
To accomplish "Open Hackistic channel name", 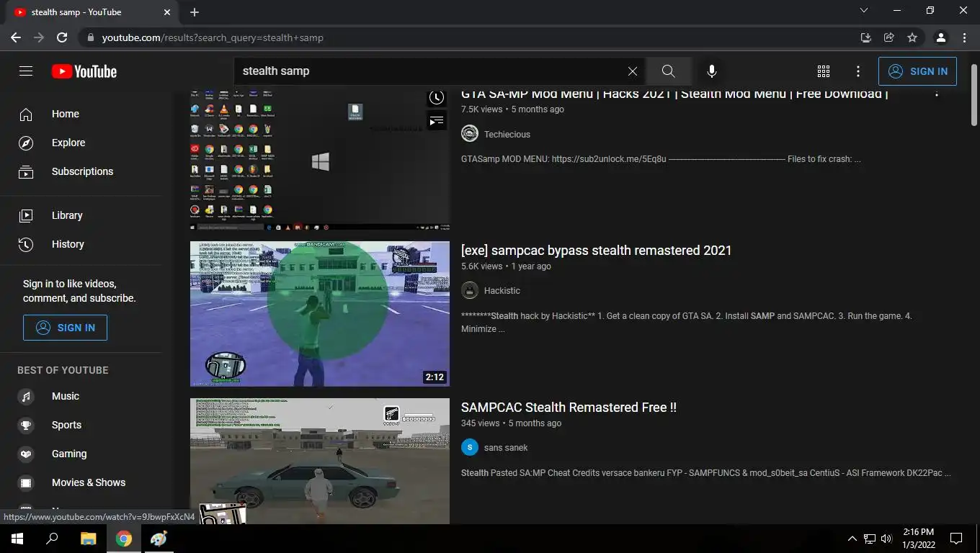I will point(502,291).
